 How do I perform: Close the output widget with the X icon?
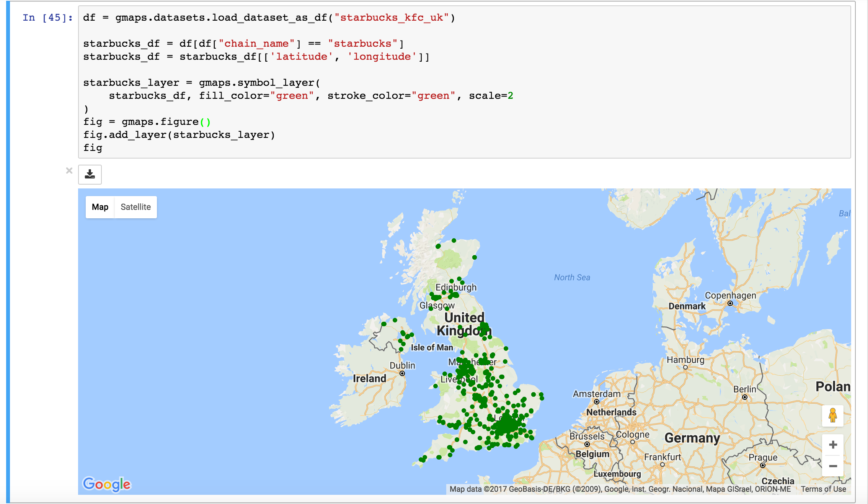click(69, 170)
